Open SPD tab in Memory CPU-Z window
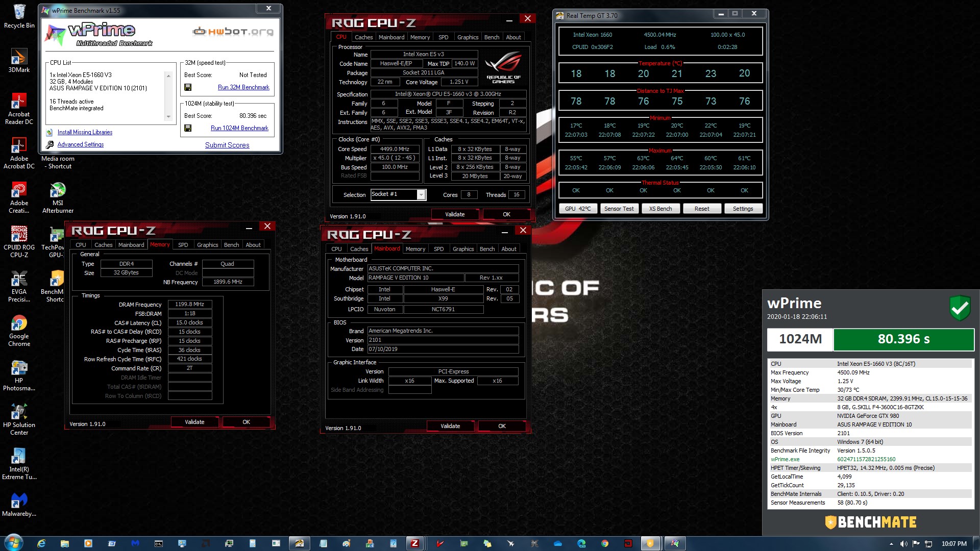Image resolution: width=980 pixels, height=551 pixels. [x=183, y=245]
